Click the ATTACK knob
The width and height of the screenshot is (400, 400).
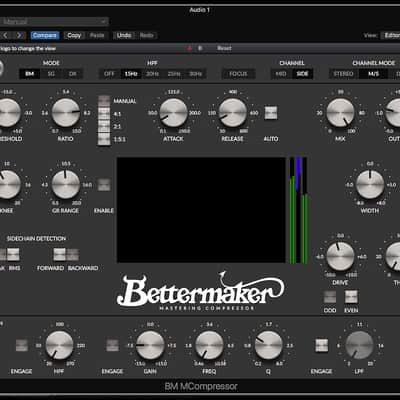(173, 113)
